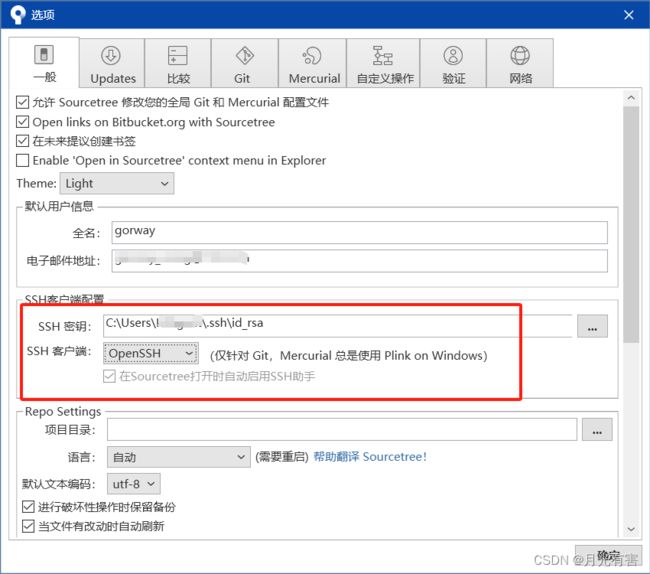Click the scrollbar up arrow
Image resolution: width=650 pixels, height=574 pixels.
coord(631,98)
